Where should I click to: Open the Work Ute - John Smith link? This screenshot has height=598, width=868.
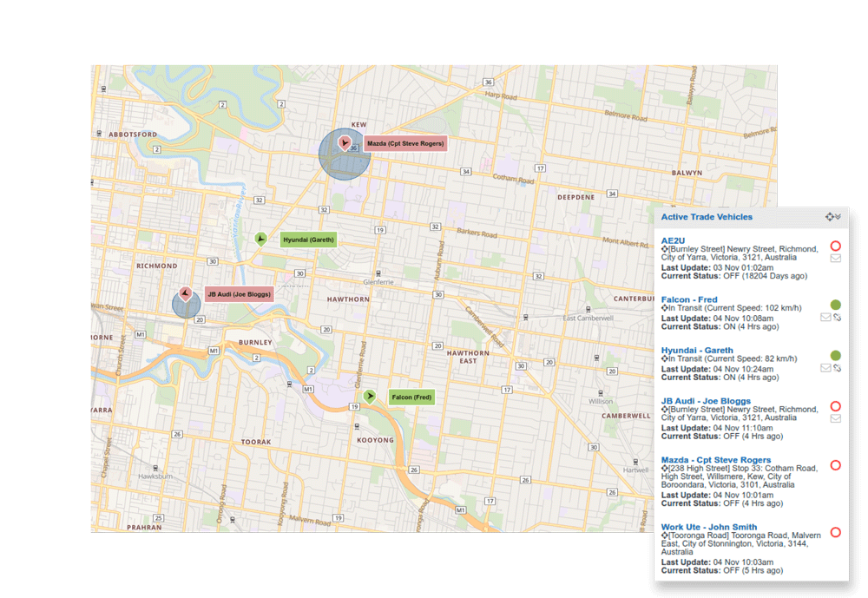click(x=708, y=527)
